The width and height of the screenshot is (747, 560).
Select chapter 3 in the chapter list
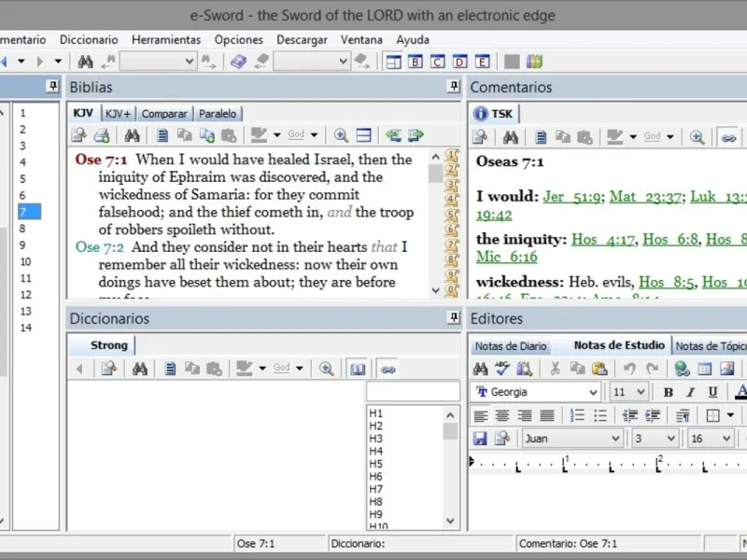pyautogui.click(x=22, y=146)
